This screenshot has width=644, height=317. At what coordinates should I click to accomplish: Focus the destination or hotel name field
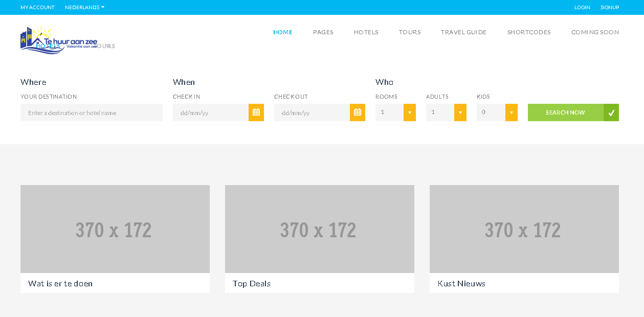pyautogui.click(x=92, y=112)
